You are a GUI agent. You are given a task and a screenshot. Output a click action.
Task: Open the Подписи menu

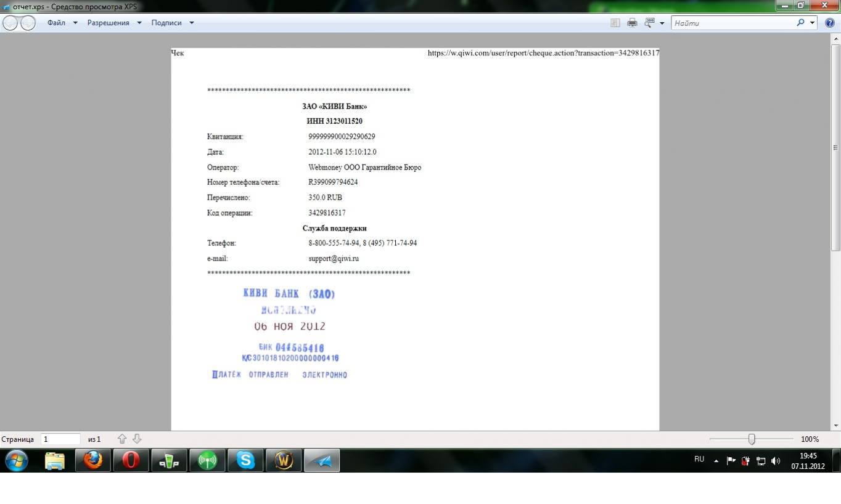[166, 23]
